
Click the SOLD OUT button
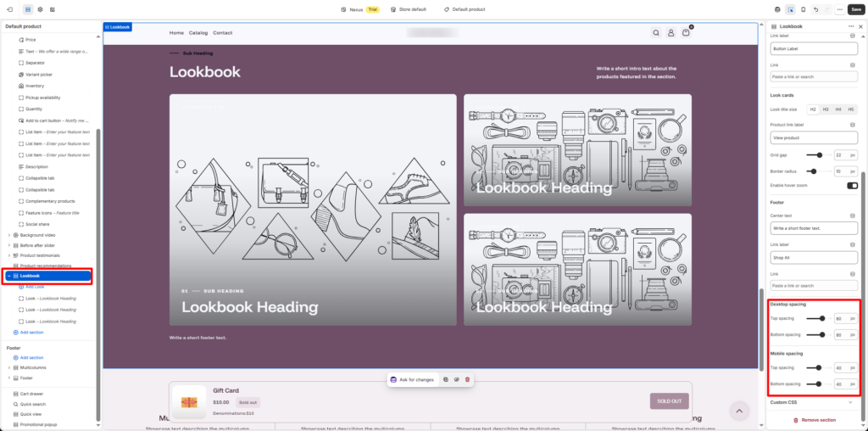[670, 401]
